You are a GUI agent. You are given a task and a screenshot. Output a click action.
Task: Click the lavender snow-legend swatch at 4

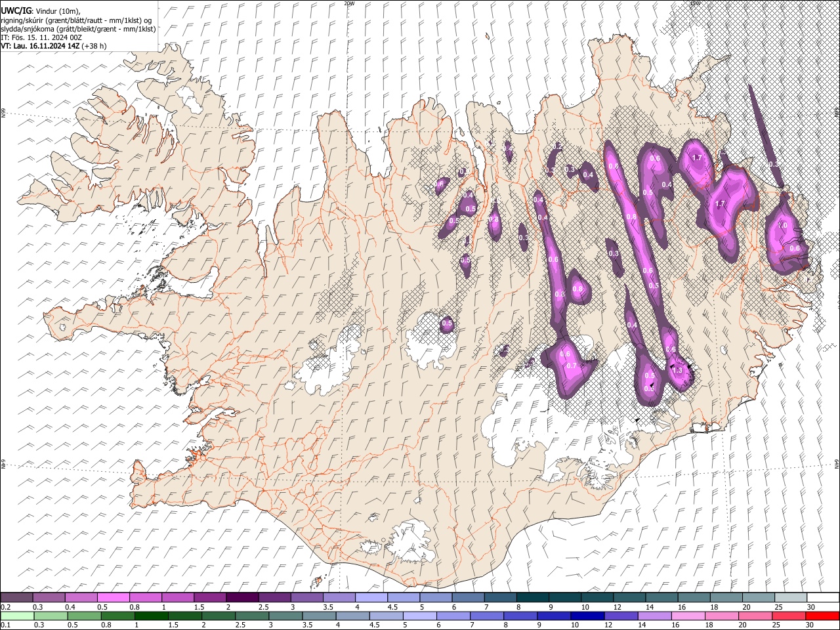370,598
